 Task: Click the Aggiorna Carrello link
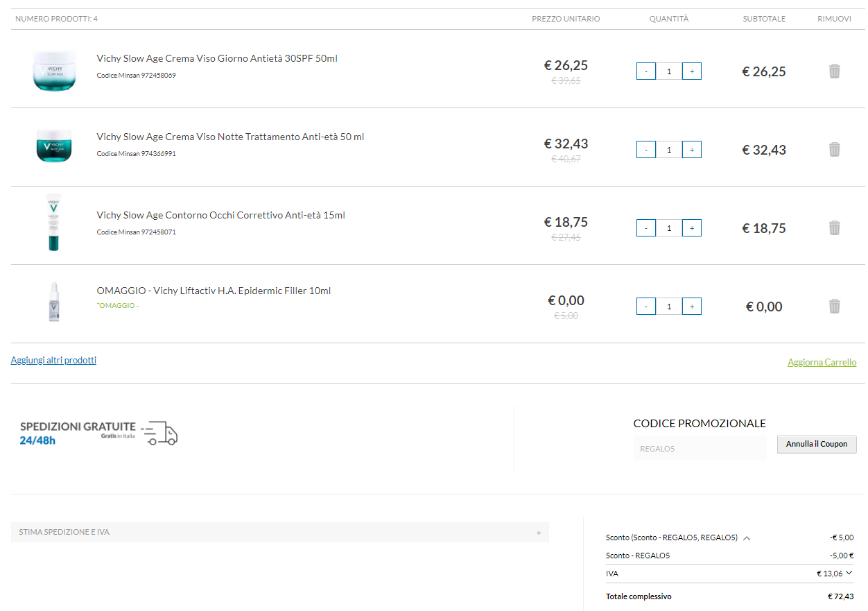tap(822, 363)
